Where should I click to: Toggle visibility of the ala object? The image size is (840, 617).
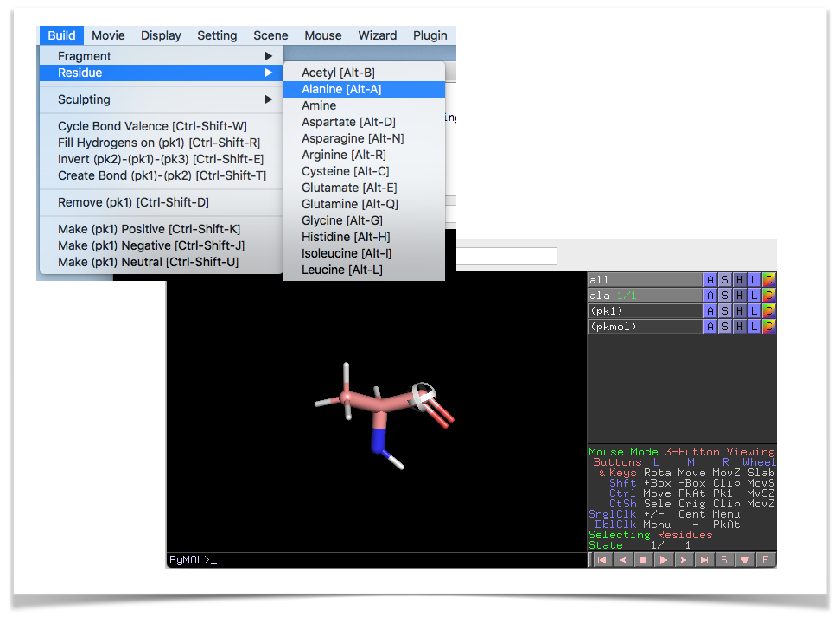645,296
